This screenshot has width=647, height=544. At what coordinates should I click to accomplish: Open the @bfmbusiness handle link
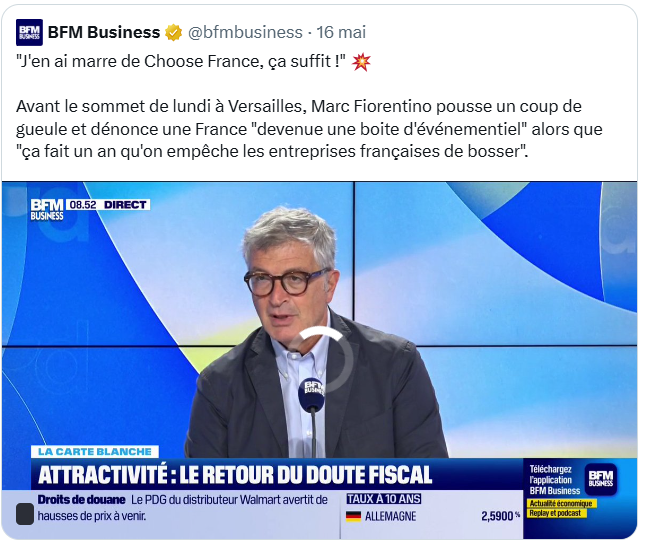245,32
